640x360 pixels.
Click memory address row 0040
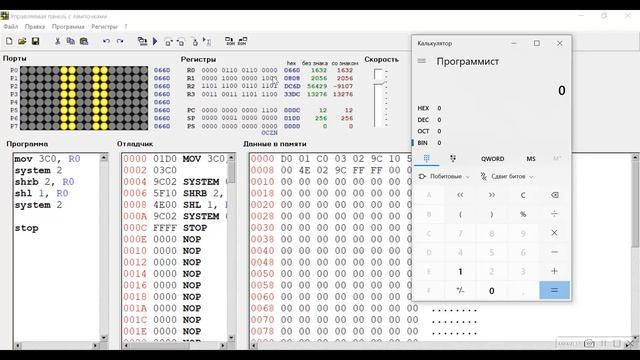click(262, 251)
